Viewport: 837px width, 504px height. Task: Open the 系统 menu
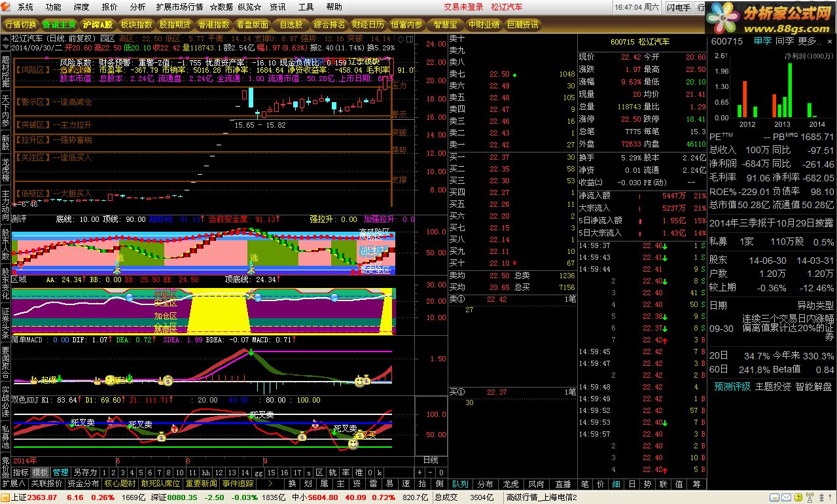pos(26,7)
